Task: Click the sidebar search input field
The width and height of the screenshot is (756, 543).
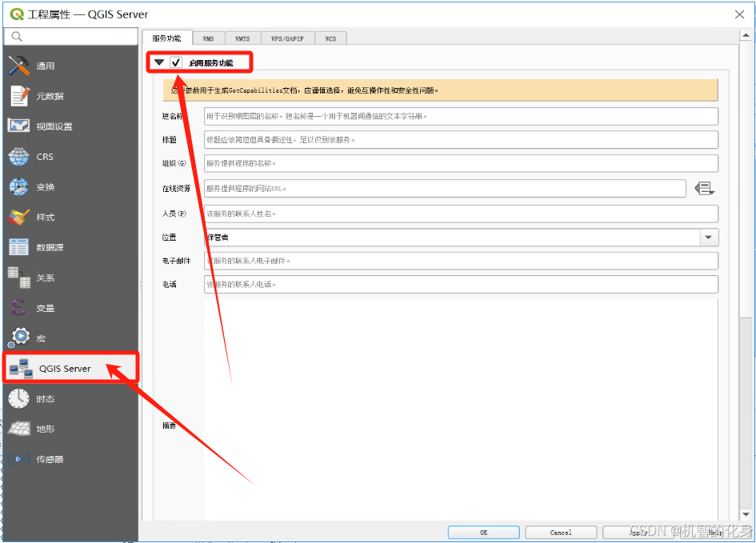Action: pos(71,37)
